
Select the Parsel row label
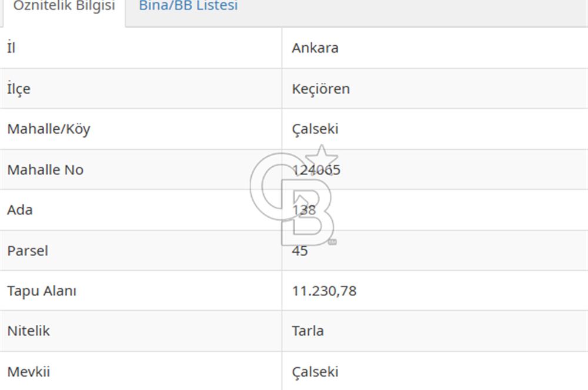(28, 251)
